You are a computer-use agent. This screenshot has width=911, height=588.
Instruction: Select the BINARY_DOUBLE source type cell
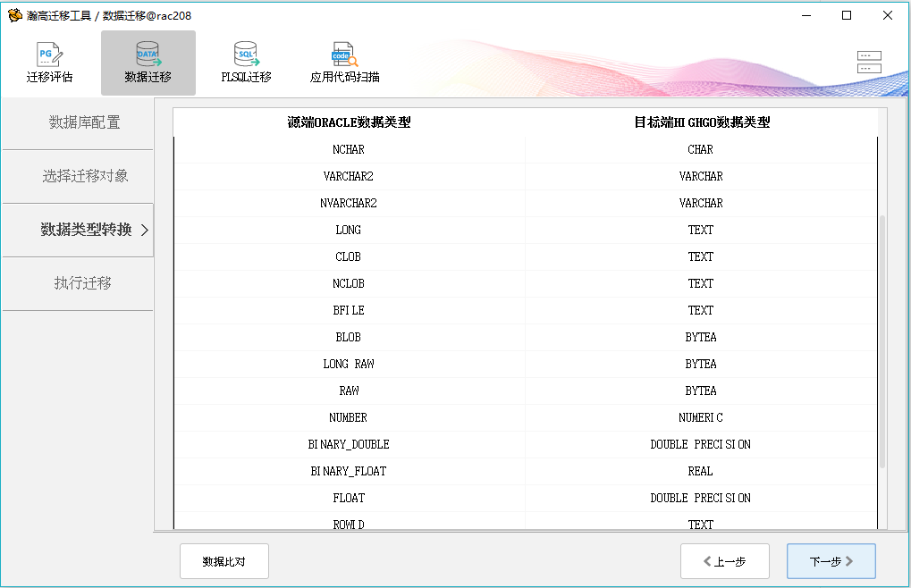350,445
